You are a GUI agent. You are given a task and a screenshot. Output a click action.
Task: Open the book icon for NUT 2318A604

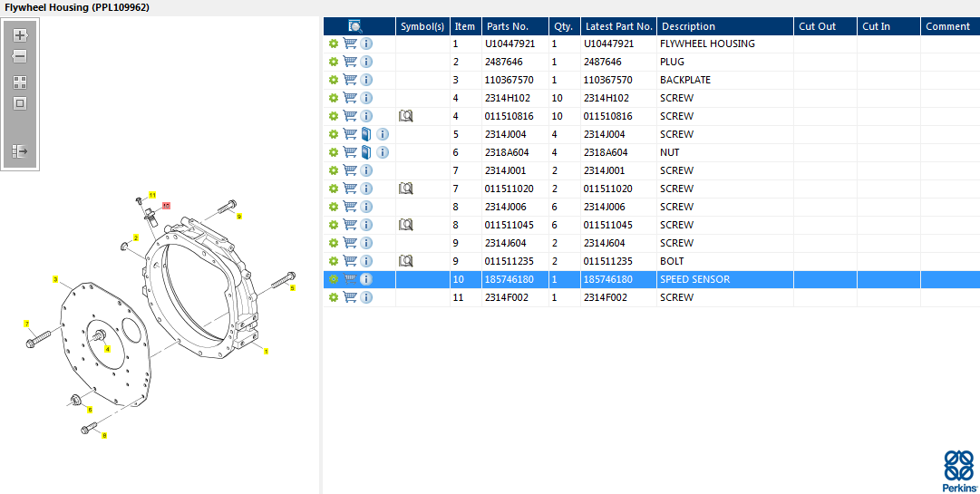coord(367,152)
